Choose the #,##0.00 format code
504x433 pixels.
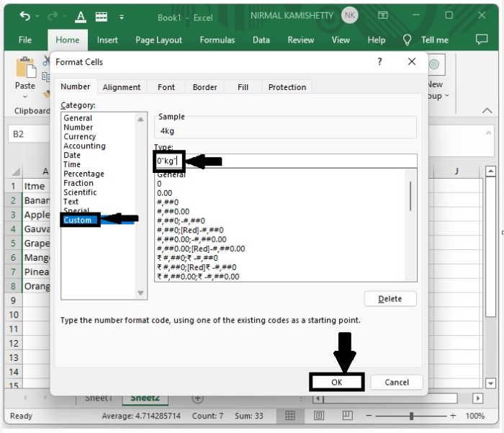(x=174, y=212)
